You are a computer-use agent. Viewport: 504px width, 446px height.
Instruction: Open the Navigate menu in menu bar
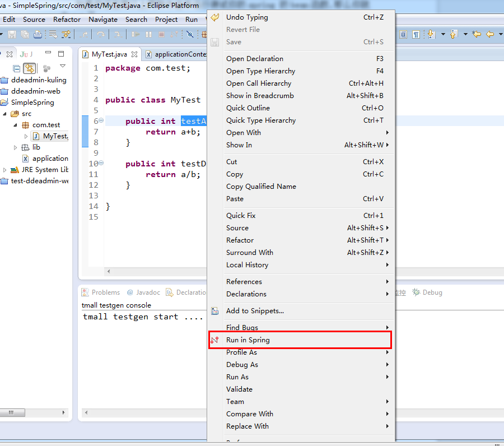click(103, 19)
